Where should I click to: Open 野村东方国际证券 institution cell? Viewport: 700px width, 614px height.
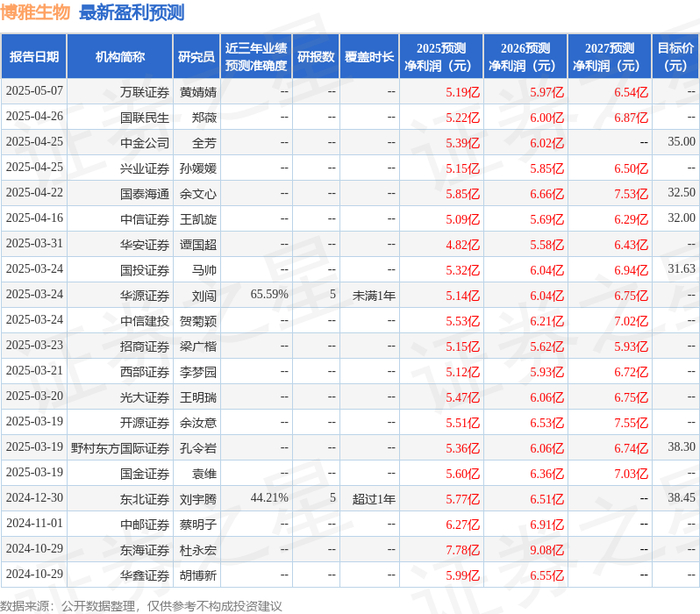pos(120,448)
